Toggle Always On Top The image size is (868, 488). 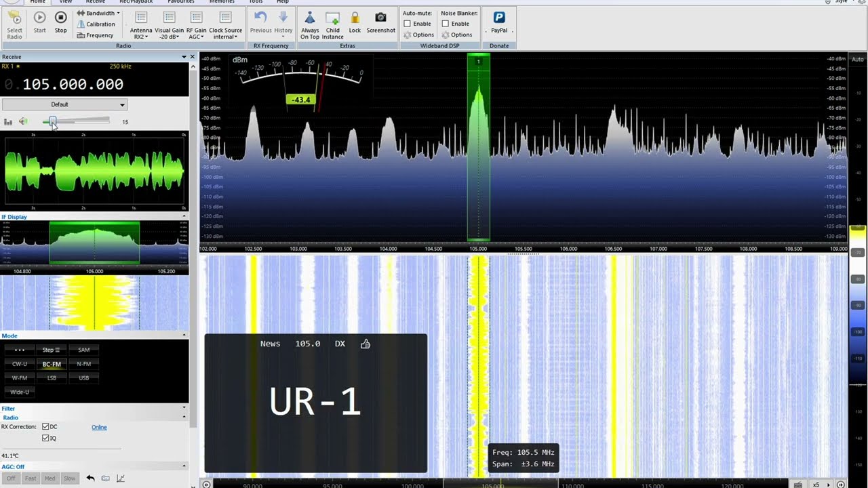coord(310,25)
